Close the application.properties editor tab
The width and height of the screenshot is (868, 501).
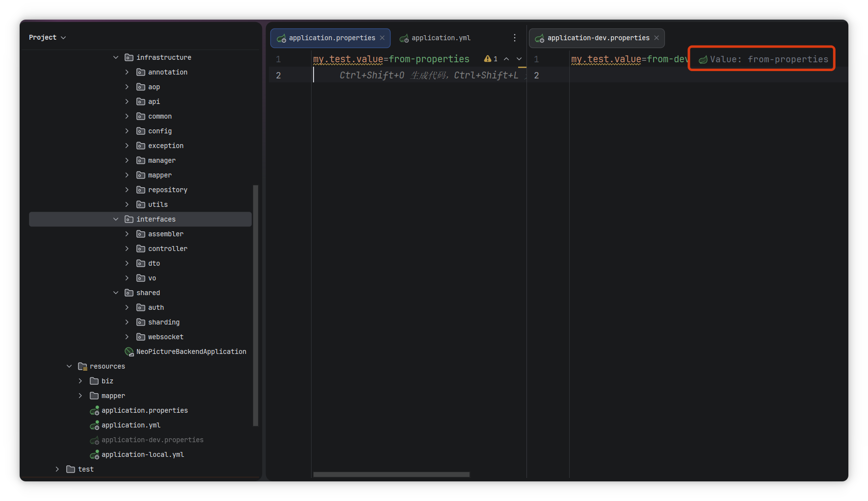coord(382,38)
